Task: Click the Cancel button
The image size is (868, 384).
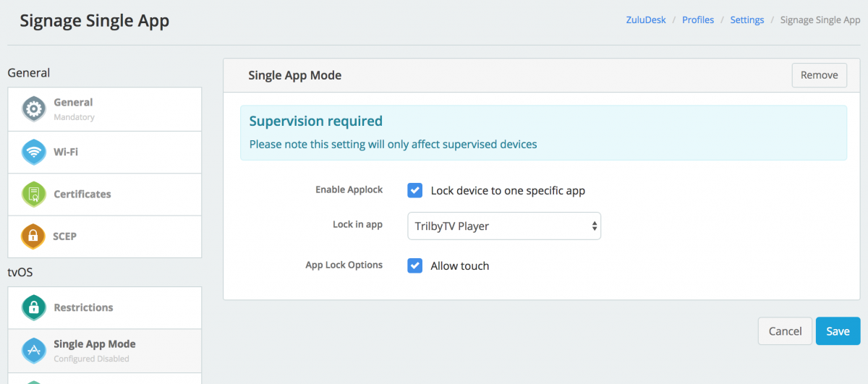Action: (x=785, y=331)
